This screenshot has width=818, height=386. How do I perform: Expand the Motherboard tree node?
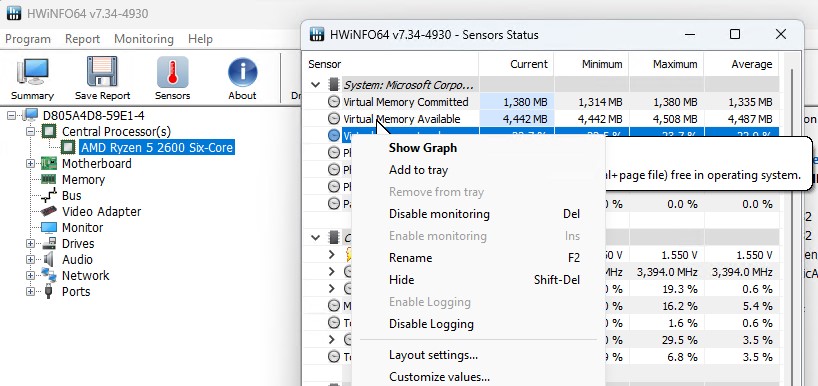(30, 164)
